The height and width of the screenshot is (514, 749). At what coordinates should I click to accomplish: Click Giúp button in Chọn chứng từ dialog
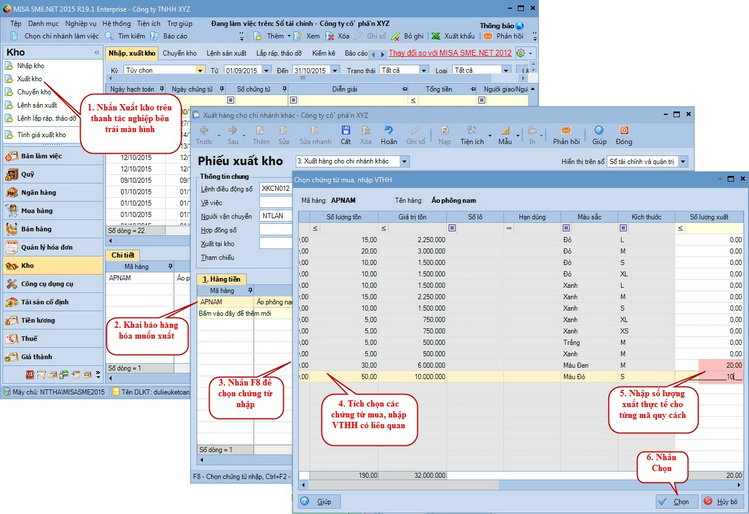(x=320, y=502)
